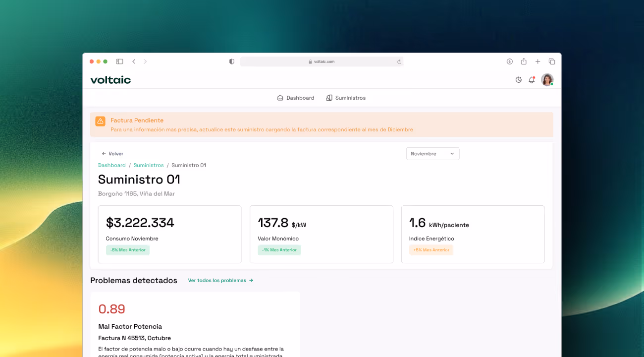Viewport: 644px width, 357px height.
Task: Click the Suministro 01 breadcrumb text
Action: click(189, 165)
